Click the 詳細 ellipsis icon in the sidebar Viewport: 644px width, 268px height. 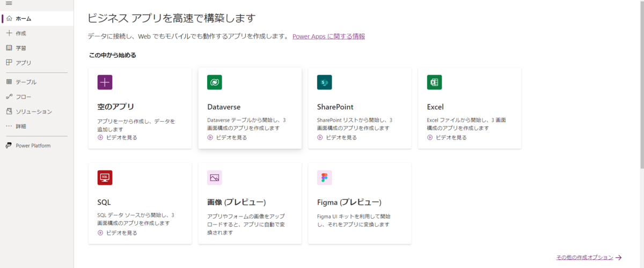[9, 126]
